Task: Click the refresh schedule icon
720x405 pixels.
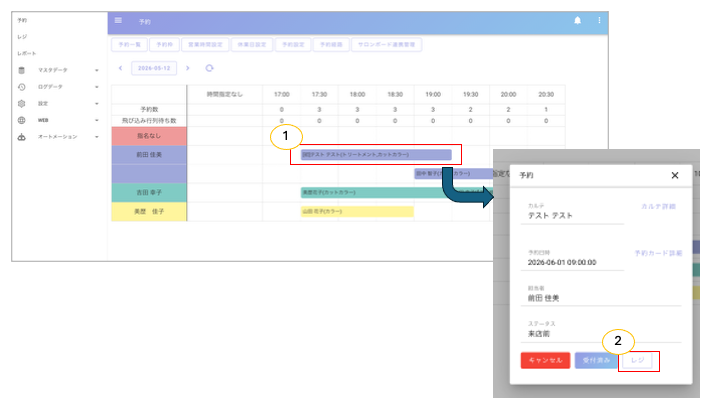Action: pos(209,68)
